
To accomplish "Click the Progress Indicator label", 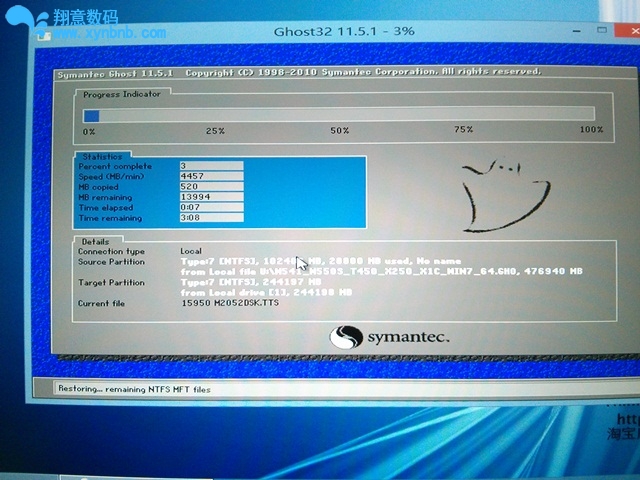I will 122,94.
